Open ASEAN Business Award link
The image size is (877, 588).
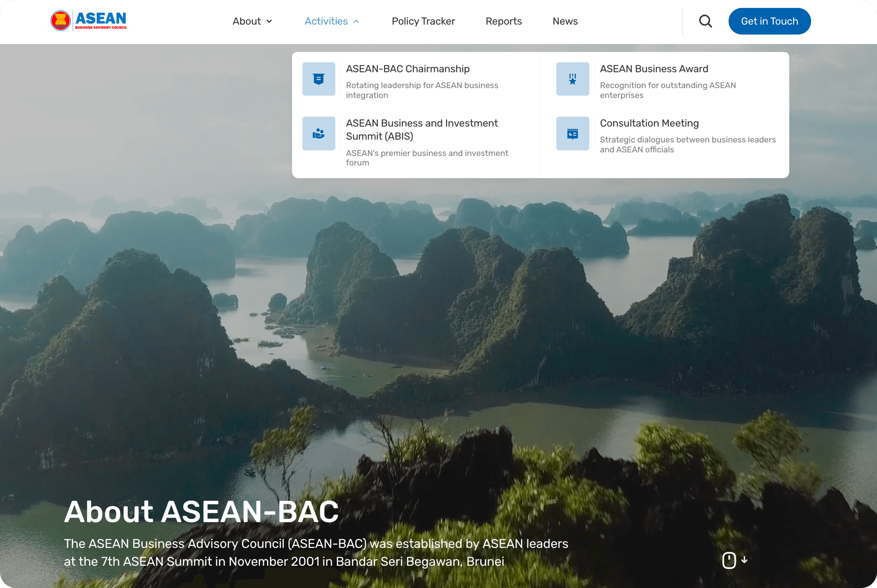(x=654, y=69)
